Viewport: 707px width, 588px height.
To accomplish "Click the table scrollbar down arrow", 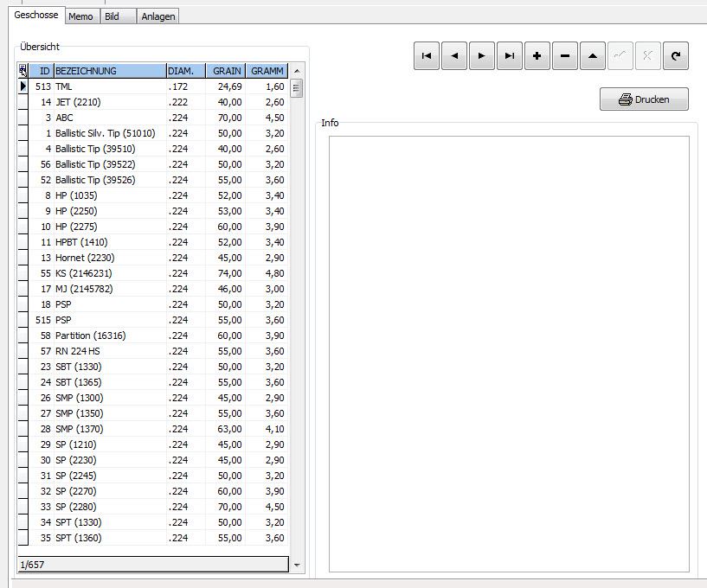I will (297, 565).
